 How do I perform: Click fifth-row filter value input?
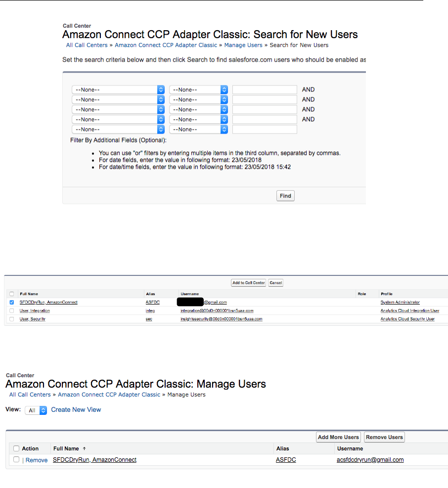coord(265,130)
